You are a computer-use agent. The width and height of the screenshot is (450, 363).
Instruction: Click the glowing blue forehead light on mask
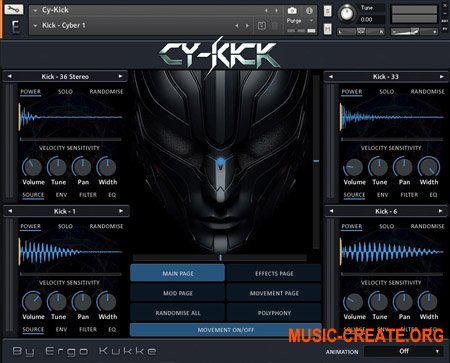[220, 163]
